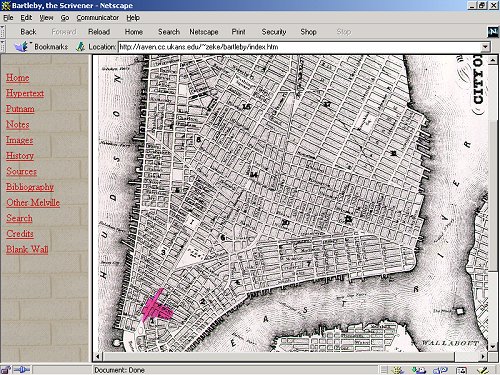Collapse the location toolbar grip handle
This screenshot has width=500, height=375.
(x=2, y=46)
